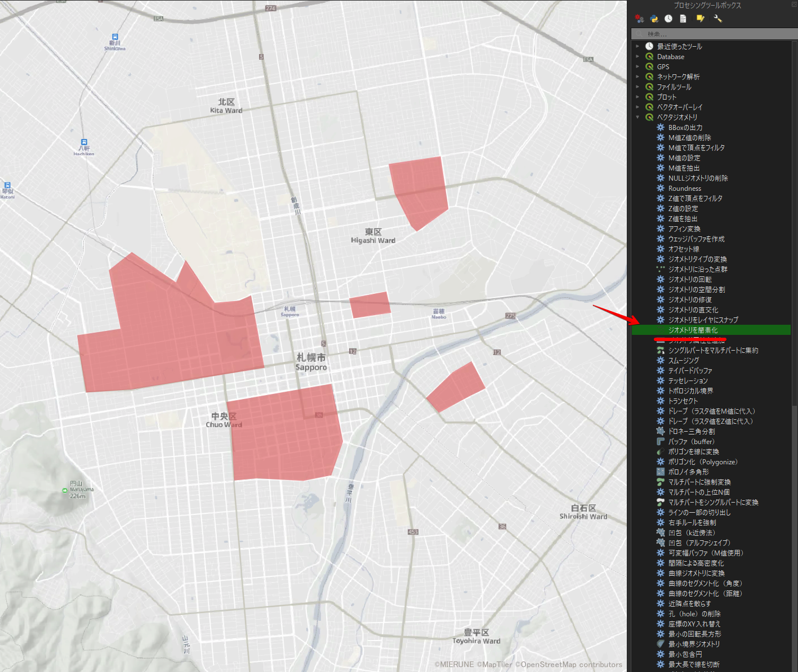Click the Voronoi icon beside ボロノイ多角形
The image size is (798, 672).
coord(661,472)
